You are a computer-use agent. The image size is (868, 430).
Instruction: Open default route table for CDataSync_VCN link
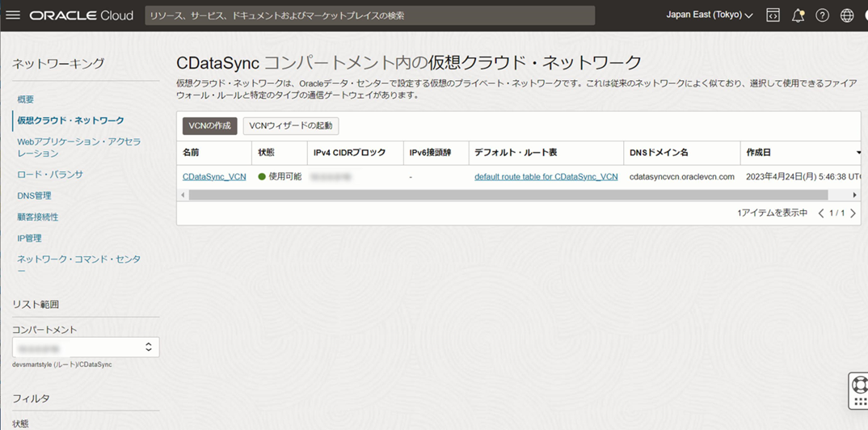pos(546,177)
